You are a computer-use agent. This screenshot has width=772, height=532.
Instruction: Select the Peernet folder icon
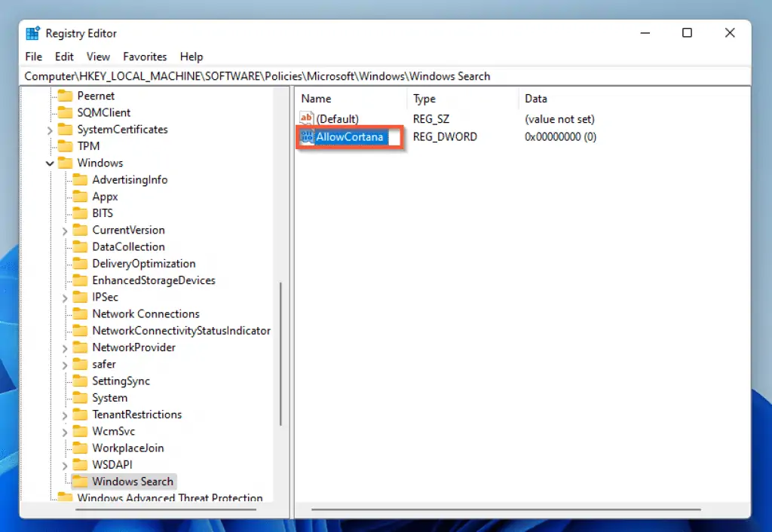pyautogui.click(x=65, y=96)
